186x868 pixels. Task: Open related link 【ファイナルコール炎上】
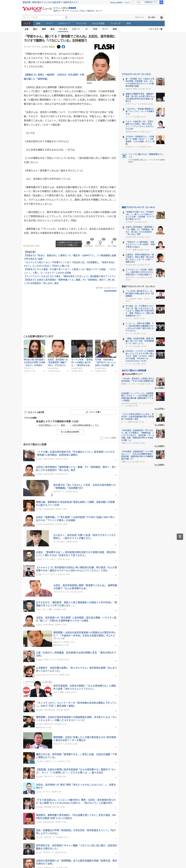point(70,276)
